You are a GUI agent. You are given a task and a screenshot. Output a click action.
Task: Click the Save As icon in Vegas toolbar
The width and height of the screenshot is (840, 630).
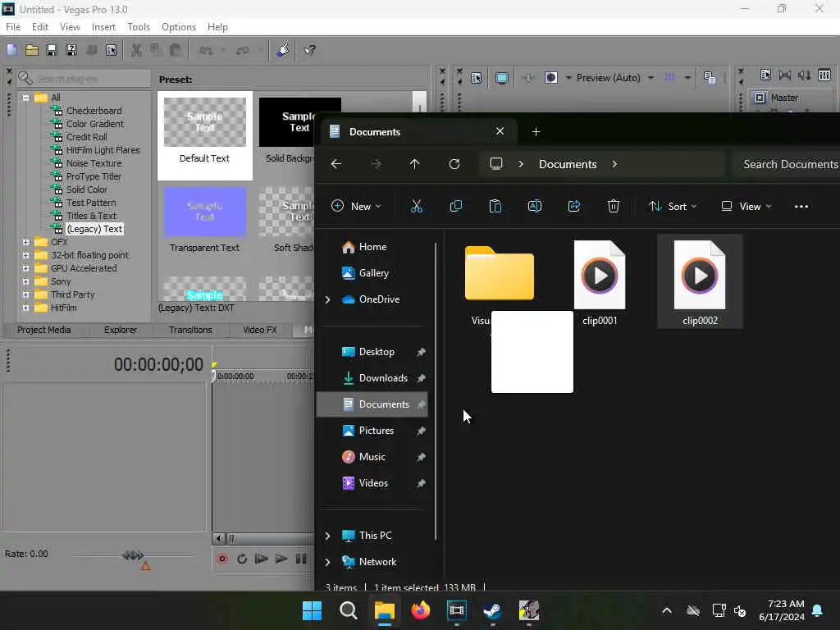[x=71, y=50]
